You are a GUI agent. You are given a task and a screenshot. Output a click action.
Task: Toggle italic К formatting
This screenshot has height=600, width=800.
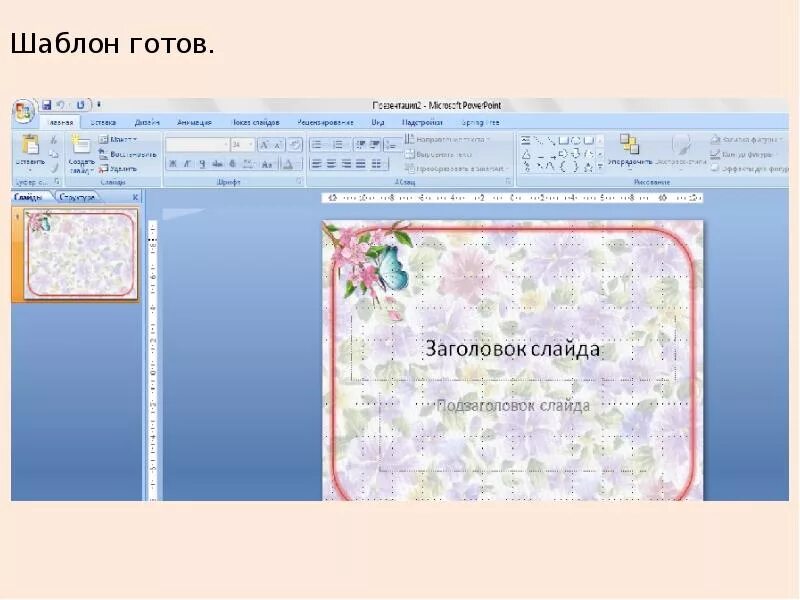187,164
